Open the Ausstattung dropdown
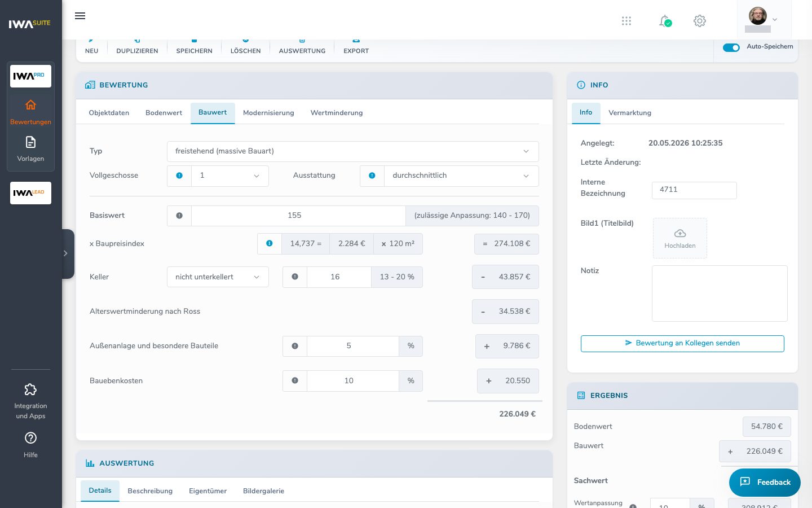812x508 pixels. pos(461,176)
